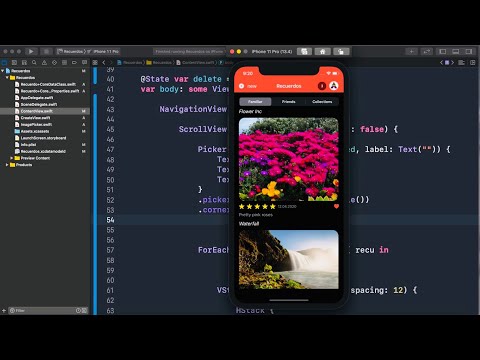480x360 pixels.
Task: Open editor options lines icon
Action: click(461, 62)
